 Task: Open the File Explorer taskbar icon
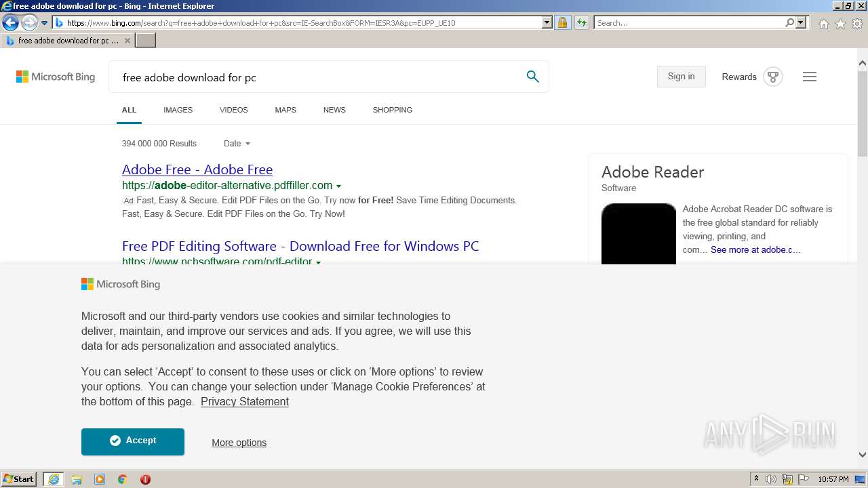pyautogui.click(x=77, y=479)
